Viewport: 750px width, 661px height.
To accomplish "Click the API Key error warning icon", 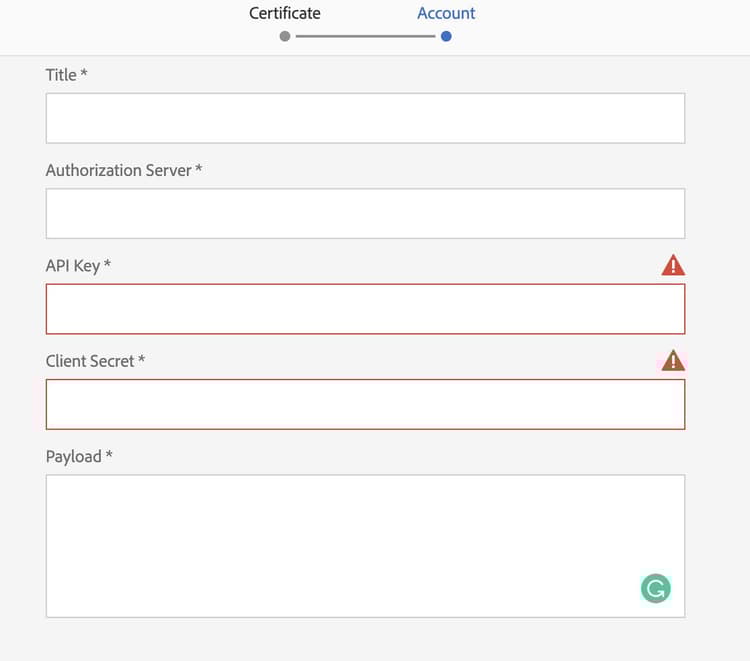I will tap(673, 265).
